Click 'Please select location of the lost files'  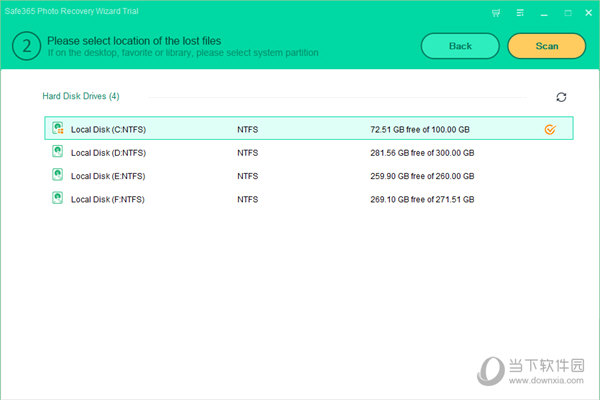134,41
